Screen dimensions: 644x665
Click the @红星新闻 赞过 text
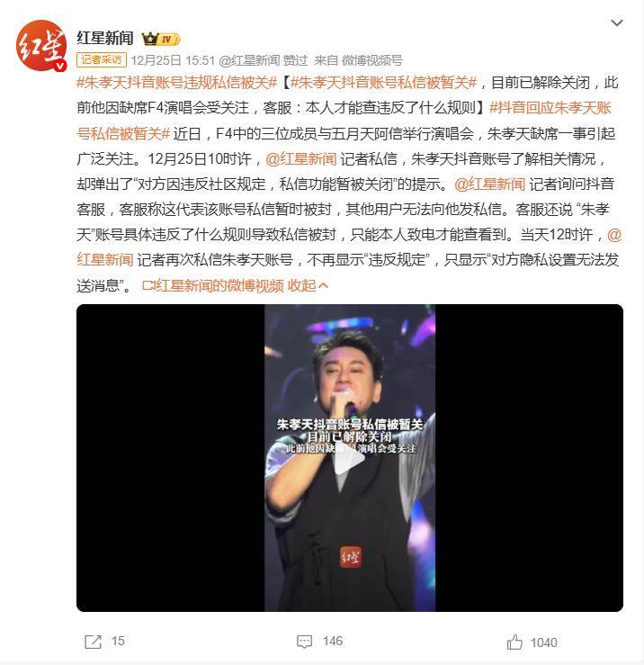[x=264, y=60]
